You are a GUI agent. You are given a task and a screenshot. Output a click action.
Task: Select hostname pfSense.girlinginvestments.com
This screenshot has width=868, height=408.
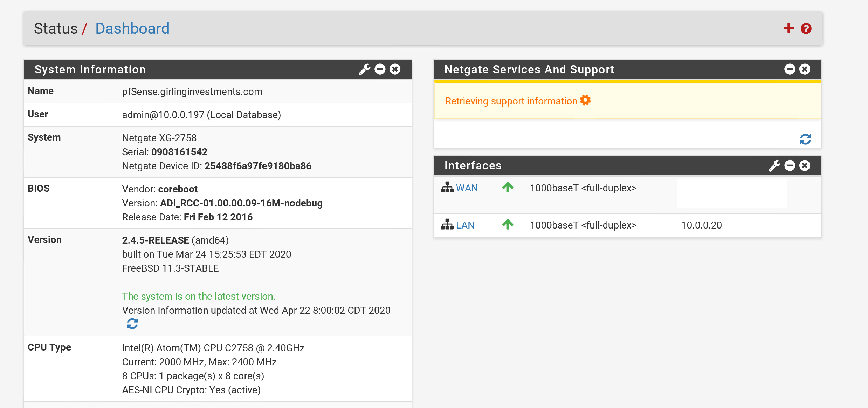[192, 91]
